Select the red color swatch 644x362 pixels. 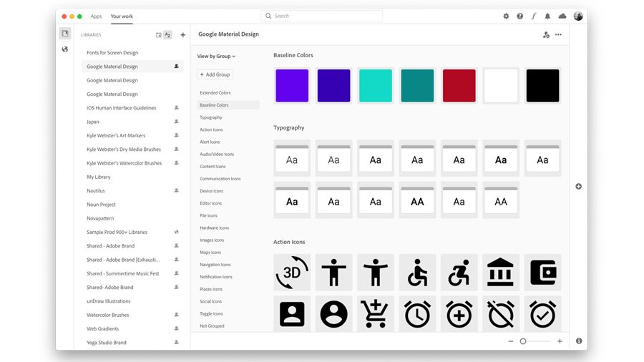click(x=459, y=85)
